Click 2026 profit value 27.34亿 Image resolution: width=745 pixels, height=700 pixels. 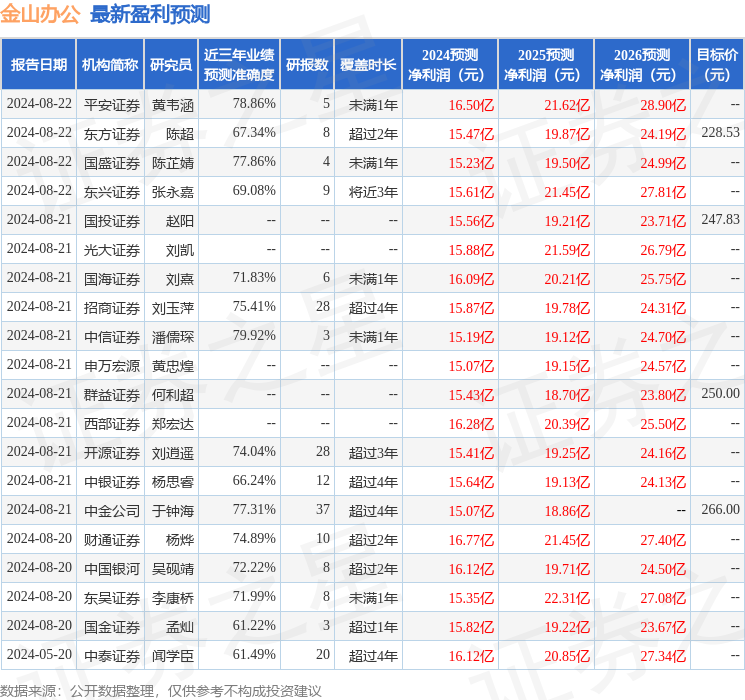[x=663, y=656]
